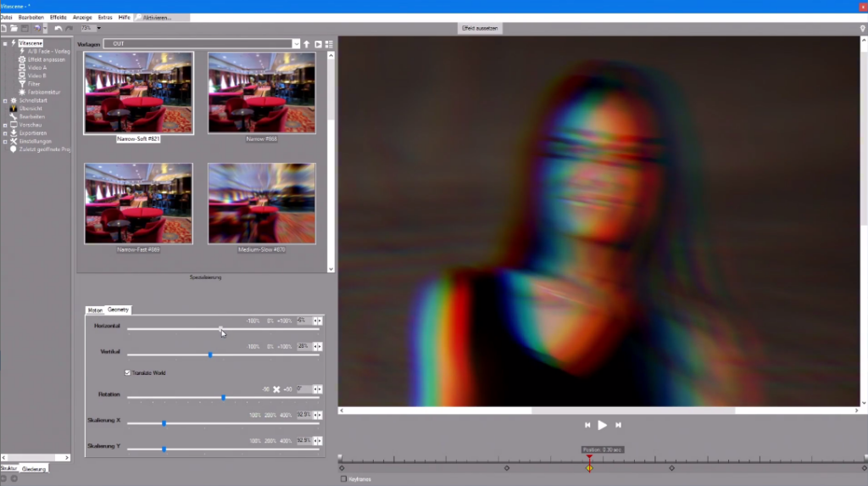
Task: Collapse the Vitascene tree node
Action: 5,43
